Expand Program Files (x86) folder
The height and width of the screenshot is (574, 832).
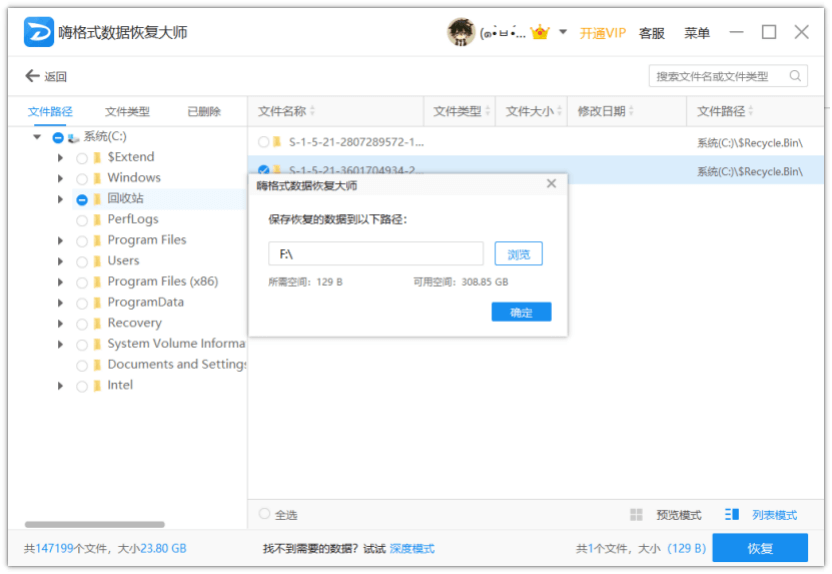pos(60,282)
